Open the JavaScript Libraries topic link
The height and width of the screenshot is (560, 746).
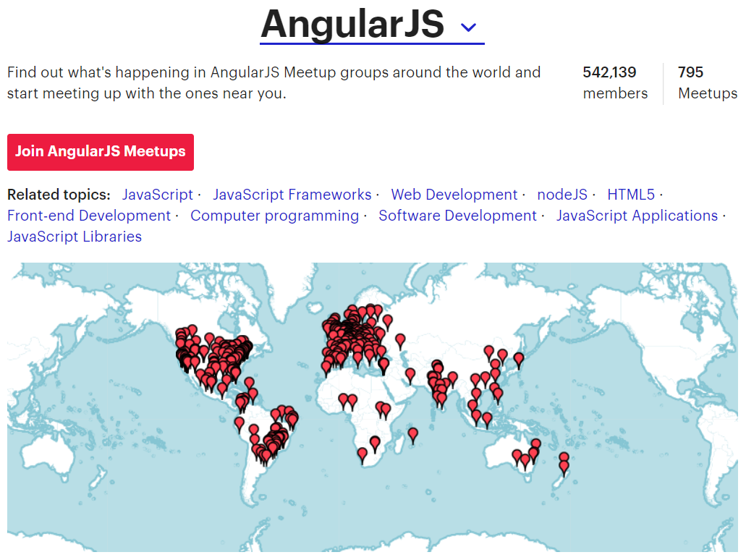pyautogui.click(x=75, y=237)
